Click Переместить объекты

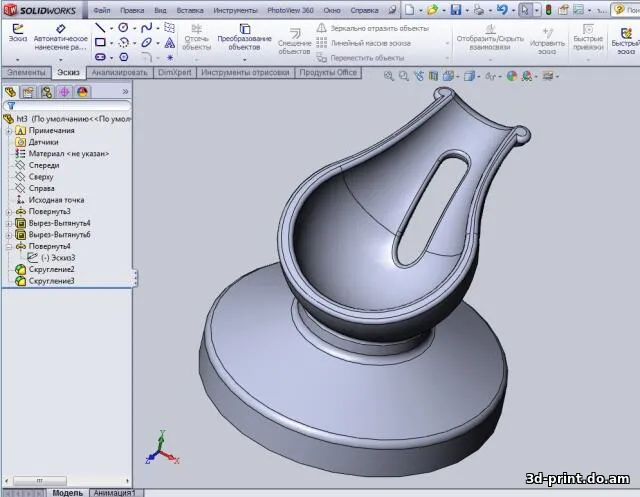361,58
